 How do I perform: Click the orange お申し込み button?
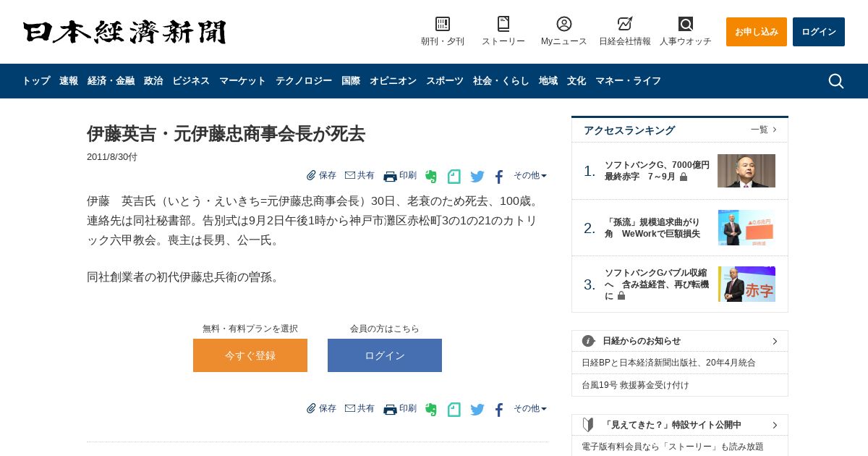click(757, 32)
